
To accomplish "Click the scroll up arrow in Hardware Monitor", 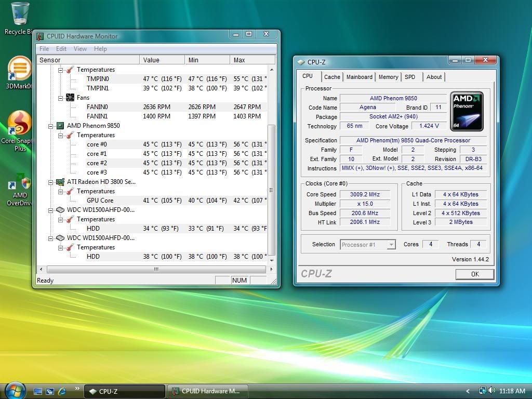I will (271, 69).
